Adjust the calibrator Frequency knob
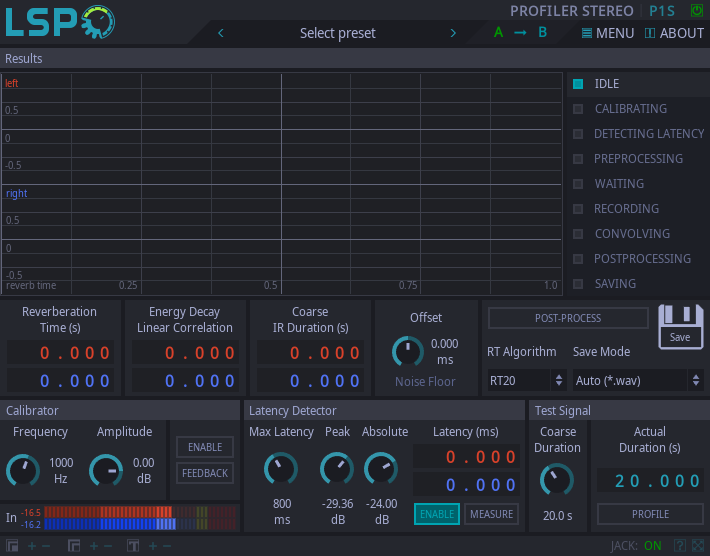This screenshot has width=710, height=556. (23, 470)
